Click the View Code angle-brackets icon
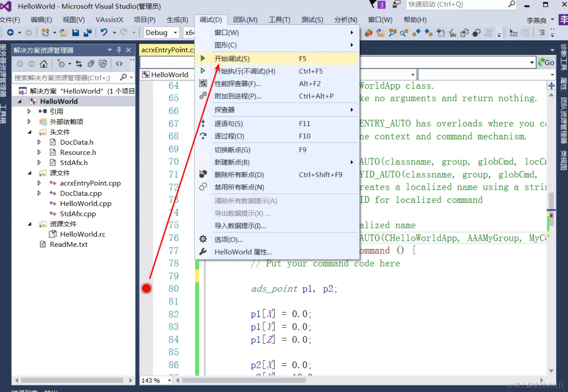 pos(119,64)
